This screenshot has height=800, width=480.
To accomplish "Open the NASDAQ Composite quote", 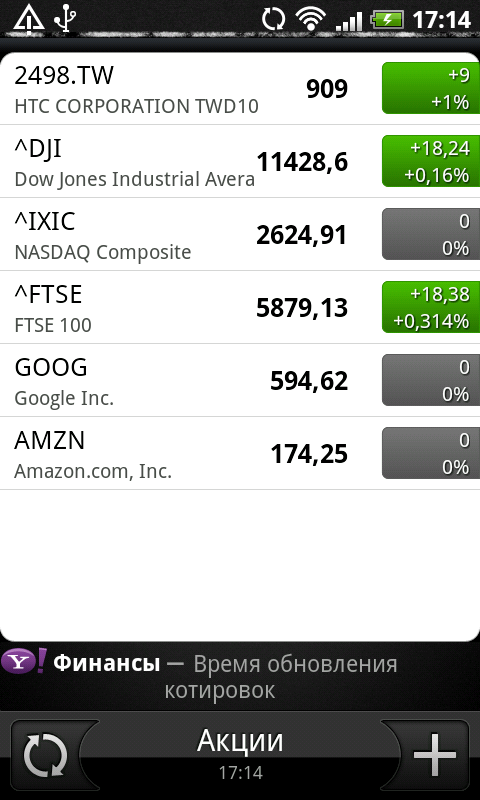I will 240,234.
